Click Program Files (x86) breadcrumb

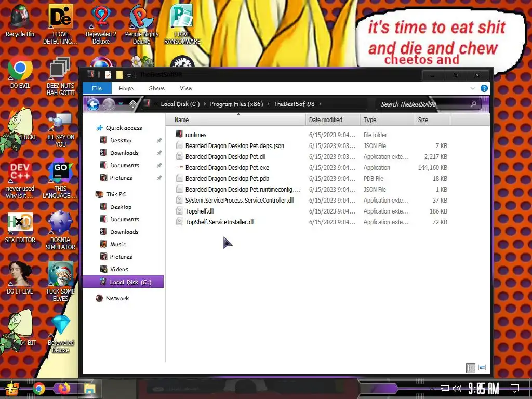pyautogui.click(x=236, y=104)
